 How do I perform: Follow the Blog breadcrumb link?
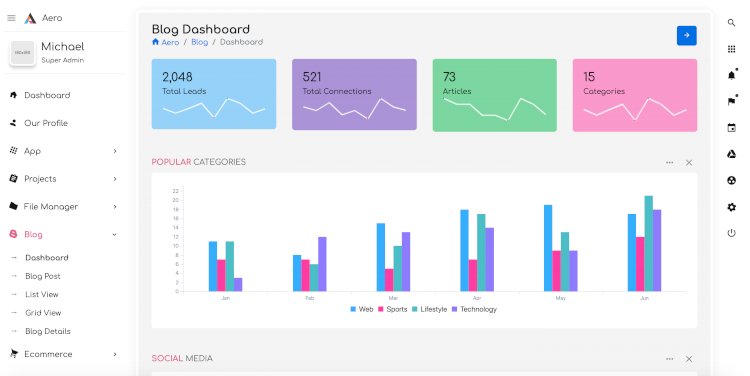pyautogui.click(x=199, y=42)
